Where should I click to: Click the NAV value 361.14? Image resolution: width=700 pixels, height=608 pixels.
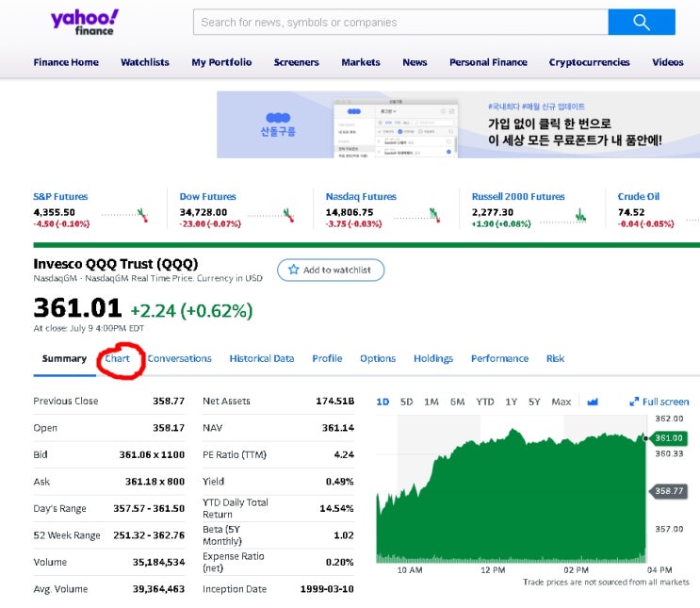pos(338,428)
